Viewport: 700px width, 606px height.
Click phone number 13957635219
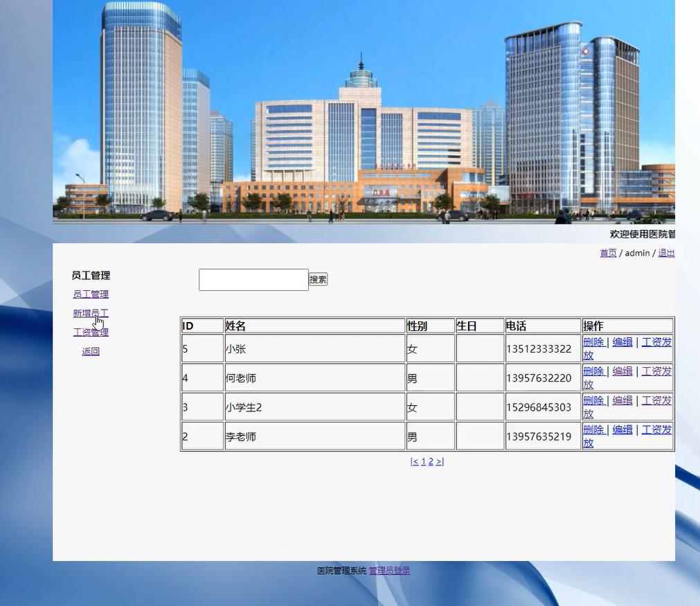539,437
